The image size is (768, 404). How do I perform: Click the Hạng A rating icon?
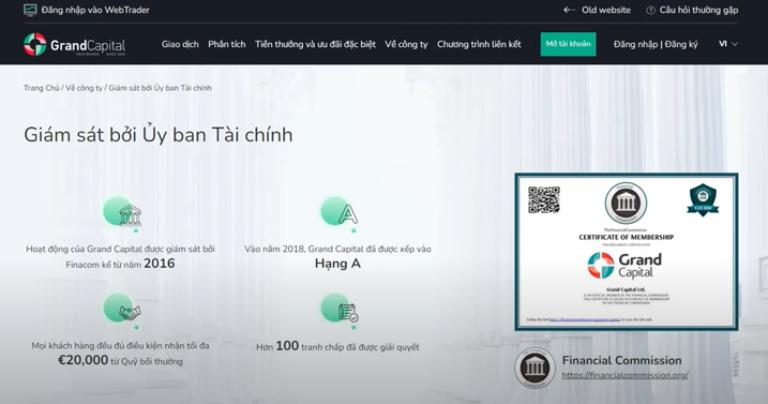(x=347, y=214)
